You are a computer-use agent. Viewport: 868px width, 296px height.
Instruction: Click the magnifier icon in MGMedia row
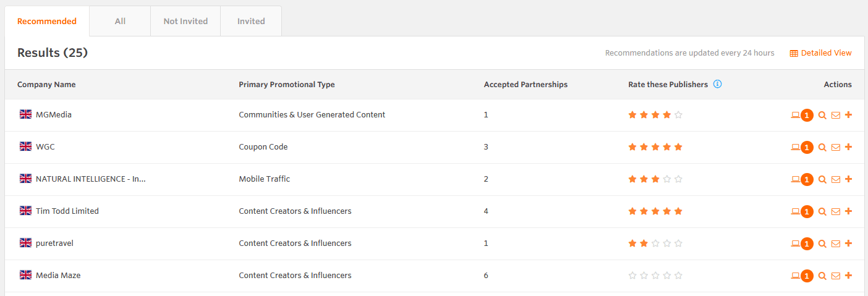click(x=822, y=115)
